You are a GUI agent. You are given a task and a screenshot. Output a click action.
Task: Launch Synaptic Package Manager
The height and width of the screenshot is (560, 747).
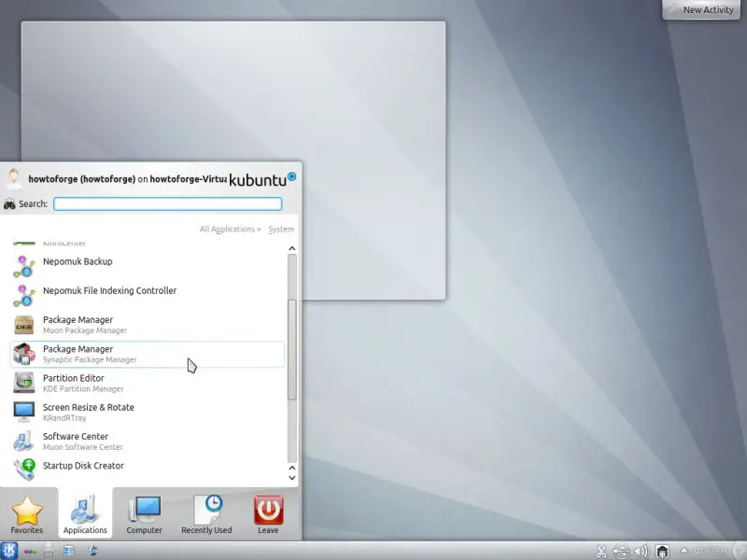pos(148,354)
